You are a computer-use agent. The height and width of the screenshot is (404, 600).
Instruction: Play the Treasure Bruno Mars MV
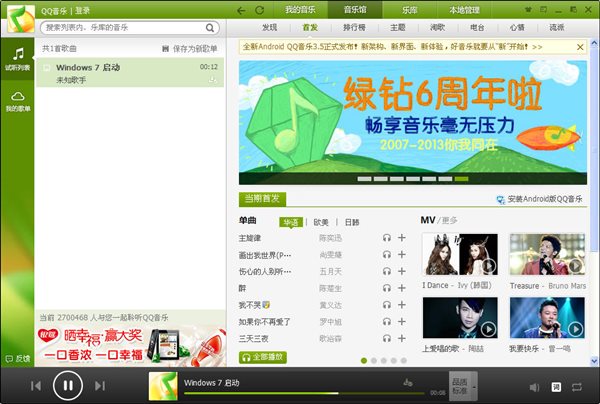tap(547, 254)
